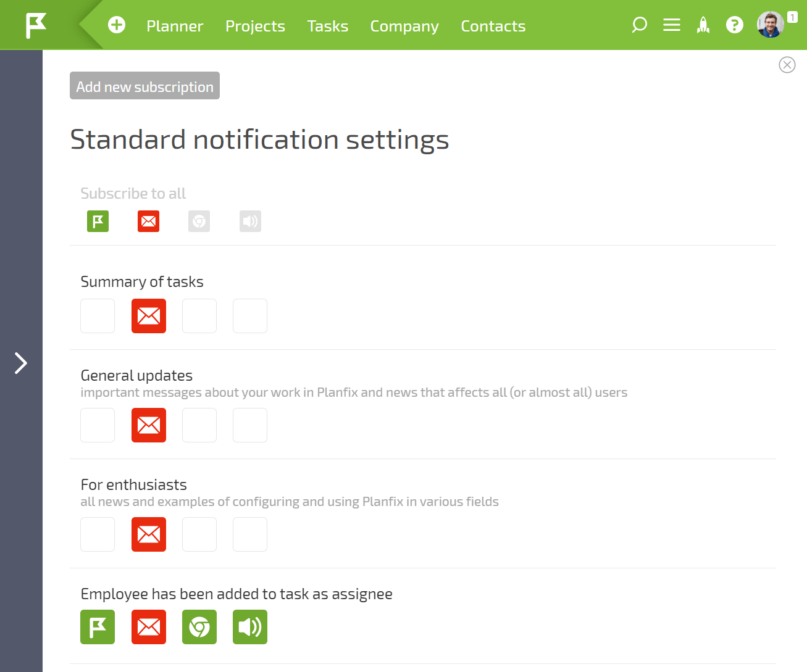Disable email notification for General updates
This screenshot has width=807, height=672.
click(149, 425)
